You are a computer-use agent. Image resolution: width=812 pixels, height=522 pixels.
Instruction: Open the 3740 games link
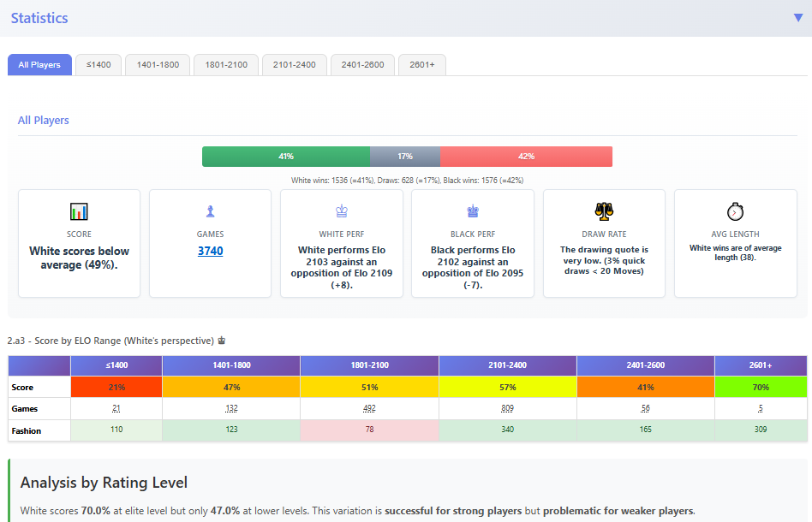click(210, 251)
